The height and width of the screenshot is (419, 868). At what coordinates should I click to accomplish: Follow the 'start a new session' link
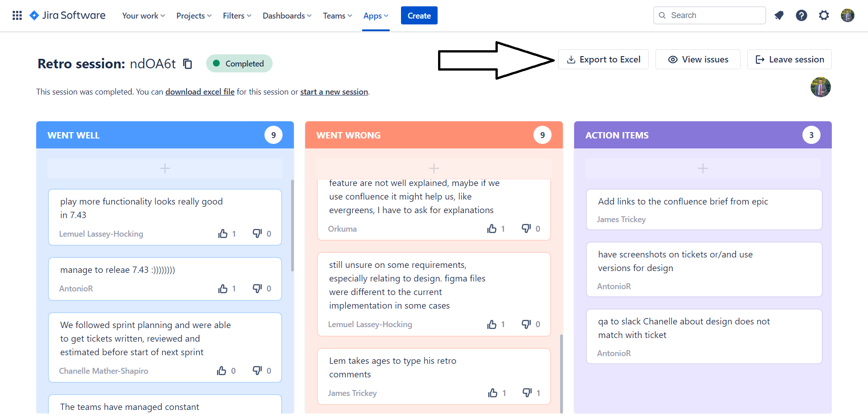point(334,92)
